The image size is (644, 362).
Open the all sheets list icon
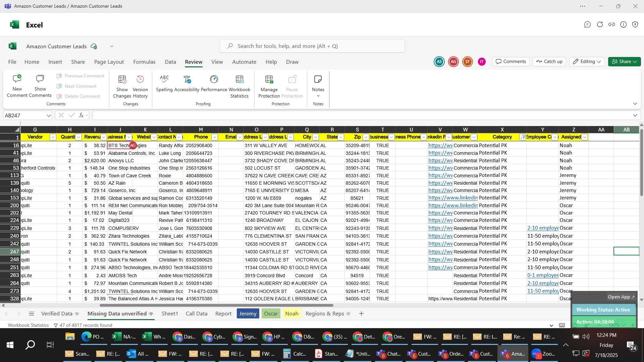click(x=32, y=314)
